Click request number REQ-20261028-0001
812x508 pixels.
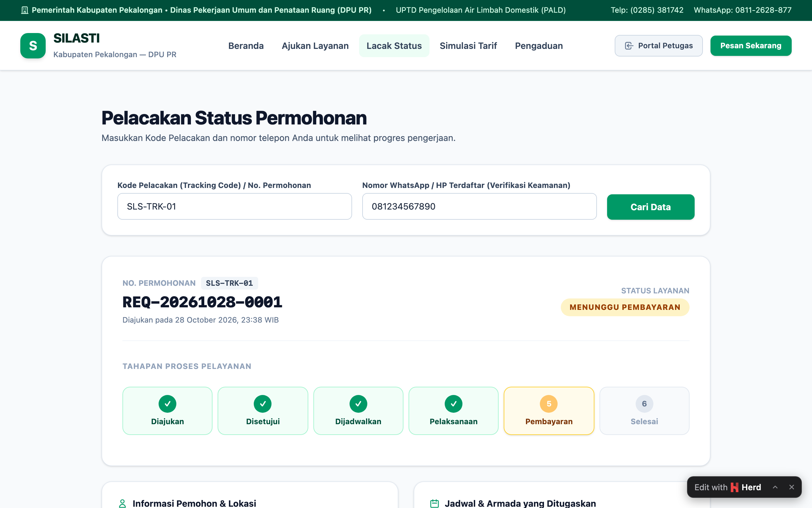pyautogui.click(x=202, y=302)
